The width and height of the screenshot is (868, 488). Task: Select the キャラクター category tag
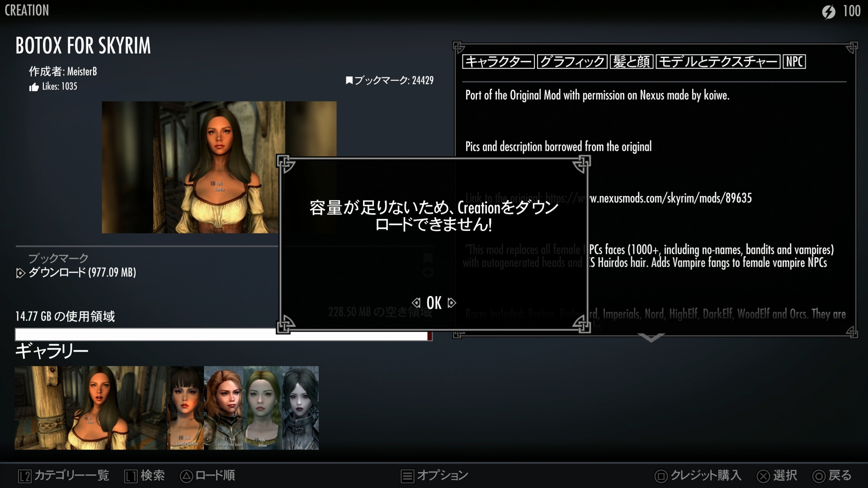[x=498, y=61]
